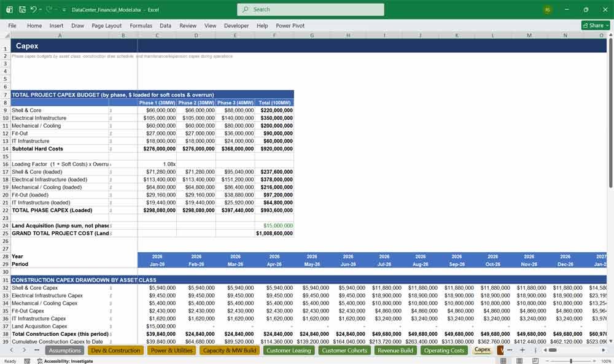The image size is (614, 364).
Task: Open the Insert ribbon tab
Action: point(56,25)
